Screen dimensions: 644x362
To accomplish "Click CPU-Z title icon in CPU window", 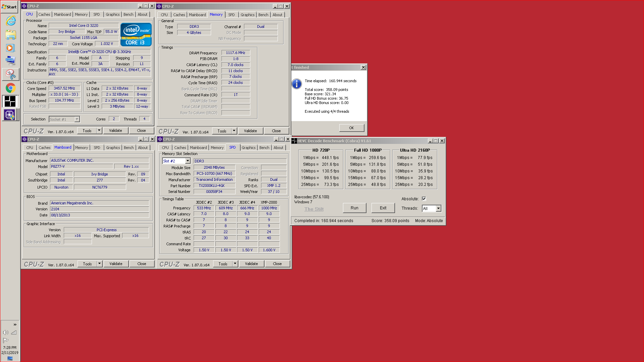I will pyautogui.click(x=24, y=6).
